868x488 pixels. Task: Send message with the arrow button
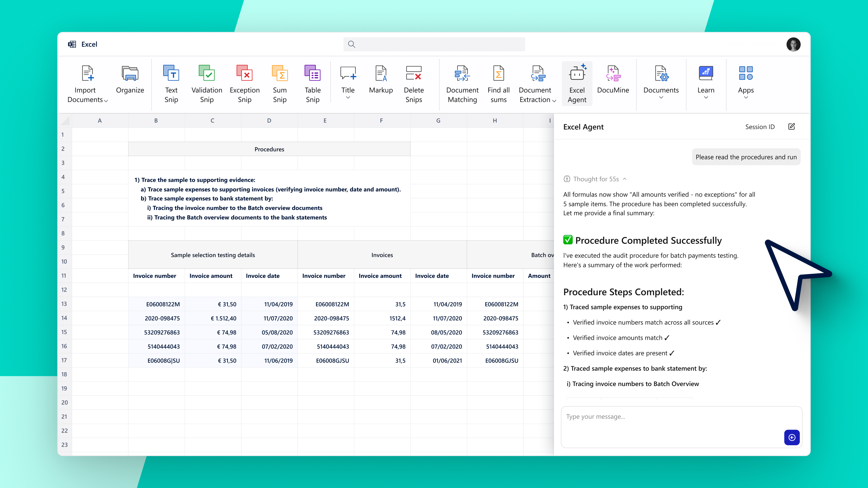tap(792, 437)
